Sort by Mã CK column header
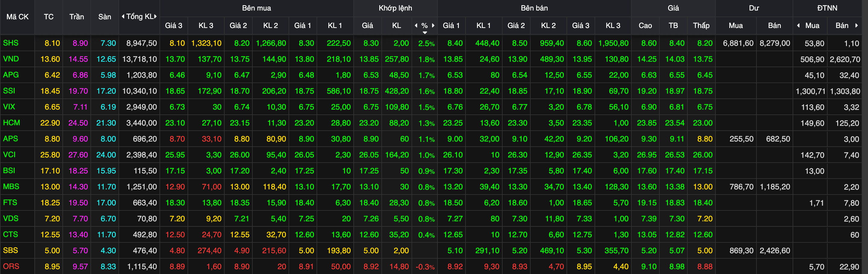 tap(17, 17)
